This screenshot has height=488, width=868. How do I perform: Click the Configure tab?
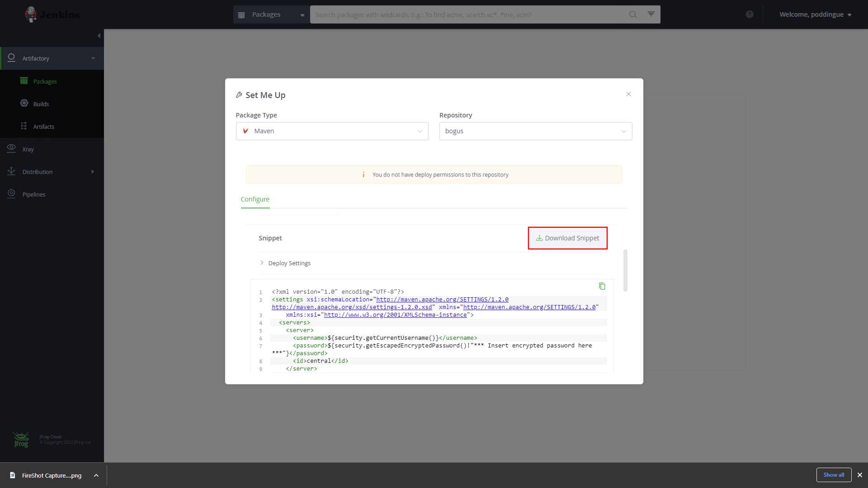(x=255, y=199)
